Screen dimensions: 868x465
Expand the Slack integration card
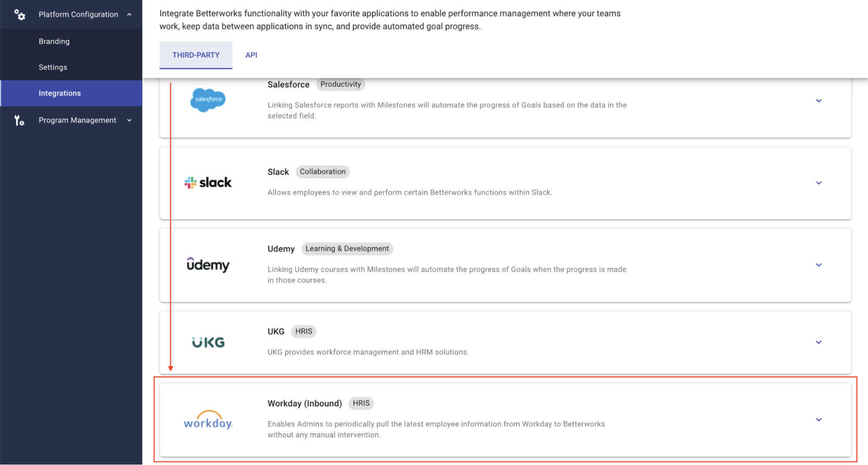click(818, 183)
